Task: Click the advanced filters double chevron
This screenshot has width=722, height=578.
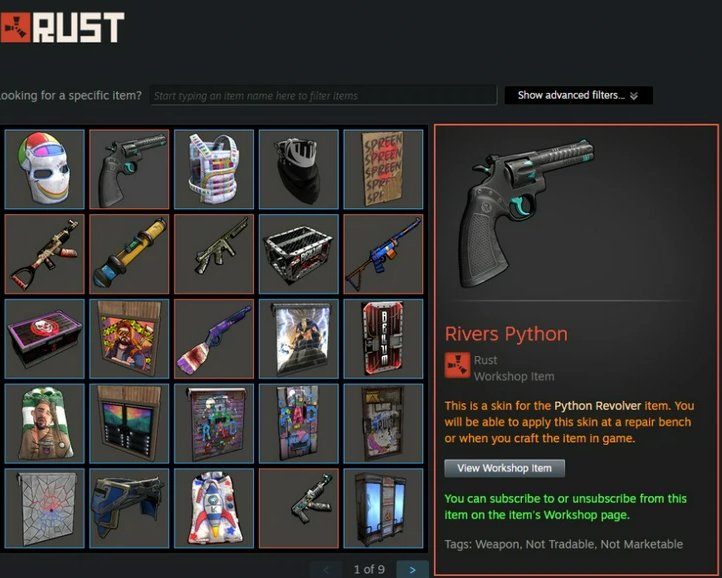Action: click(x=634, y=96)
